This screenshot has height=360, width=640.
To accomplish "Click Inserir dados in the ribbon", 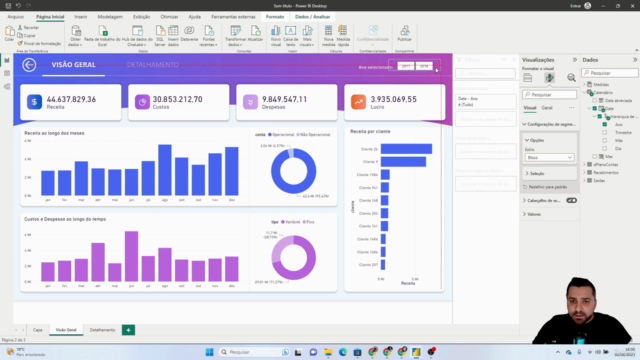I will [173, 36].
